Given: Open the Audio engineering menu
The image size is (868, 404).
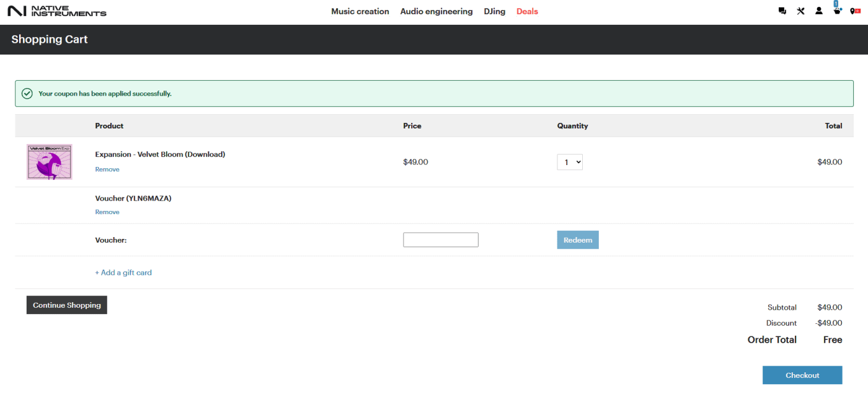Looking at the screenshot, I should pyautogui.click(x=436, y=11).
